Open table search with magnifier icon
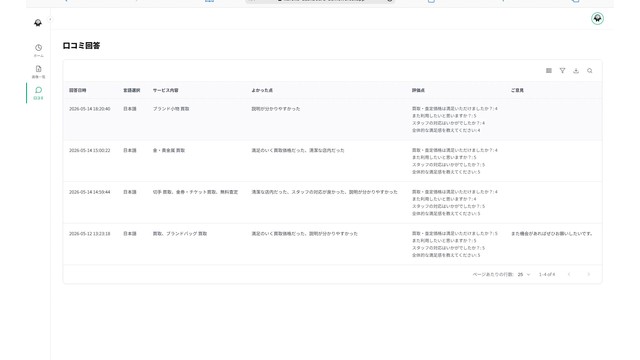The image size is (640, 360). coord(589,71)
